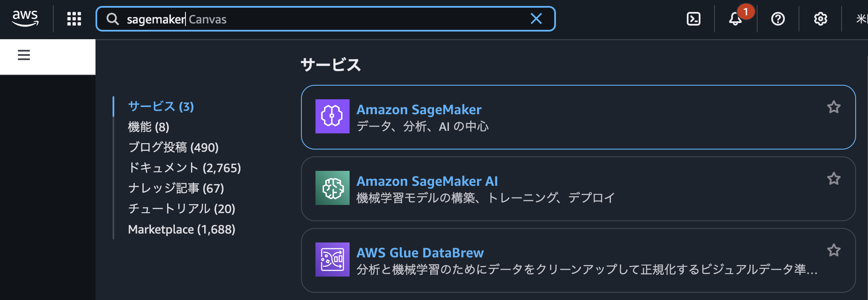Toggle favorite star for Amazon SageMaker AI
Viewport: 868px width, 300px height.
point(833,179)
